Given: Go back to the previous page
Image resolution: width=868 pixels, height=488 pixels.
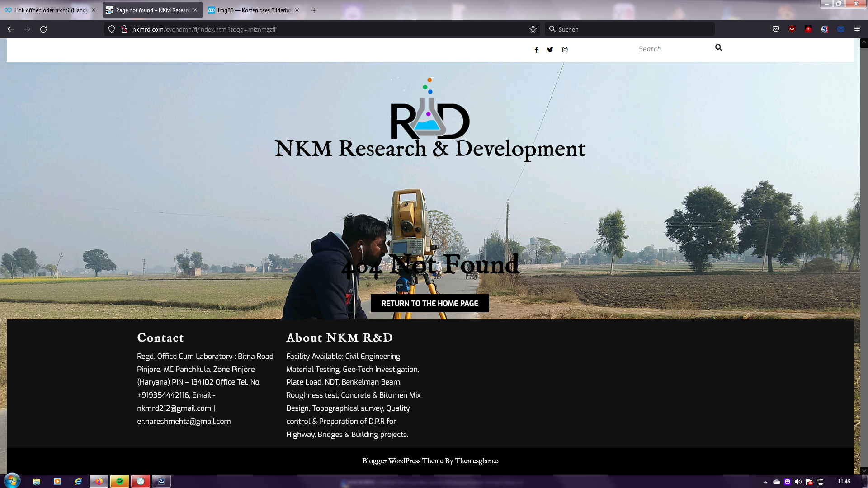Looking at the screenshot, I should (x=11, y=29).
